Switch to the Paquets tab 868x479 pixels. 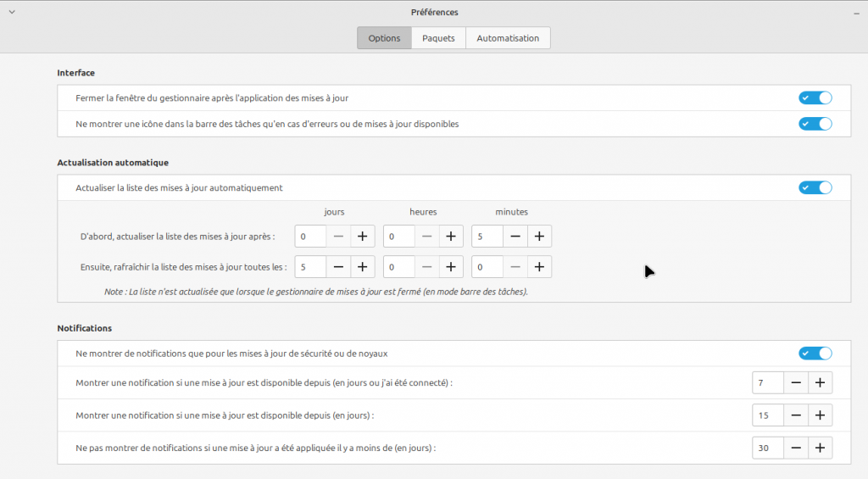click(438, 38)
